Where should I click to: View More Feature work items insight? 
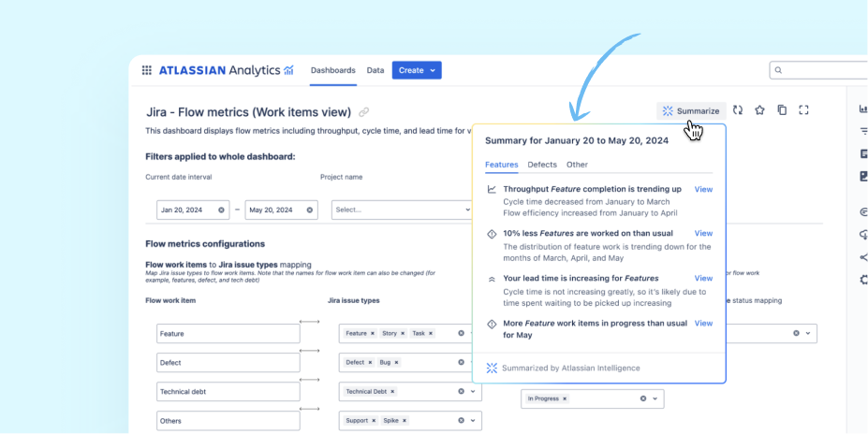pyautogui.click(x=703, y=324)
